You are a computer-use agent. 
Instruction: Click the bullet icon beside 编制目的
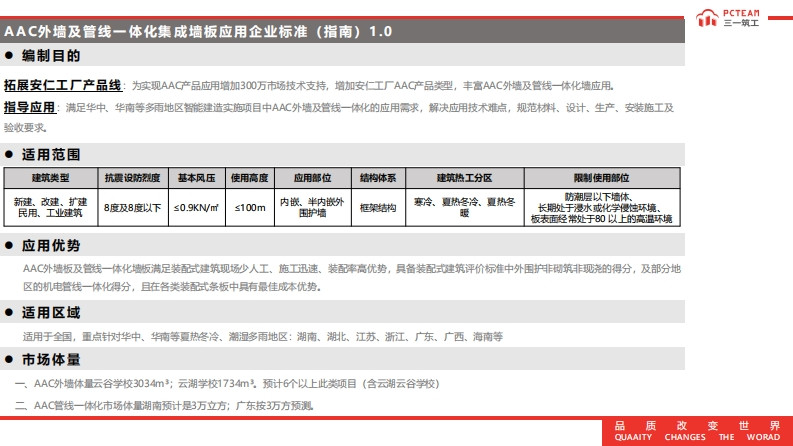pyautogui.click(x=10, y=56)
